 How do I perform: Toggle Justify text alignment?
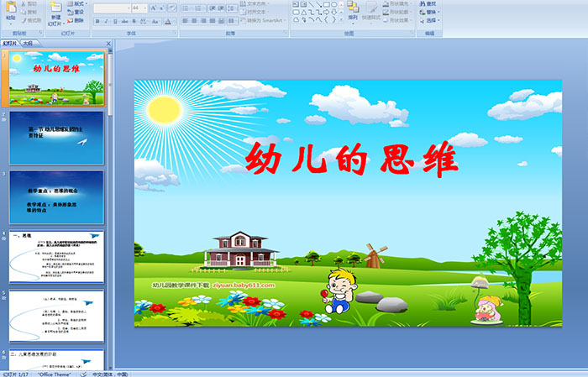tap(213, 21)
